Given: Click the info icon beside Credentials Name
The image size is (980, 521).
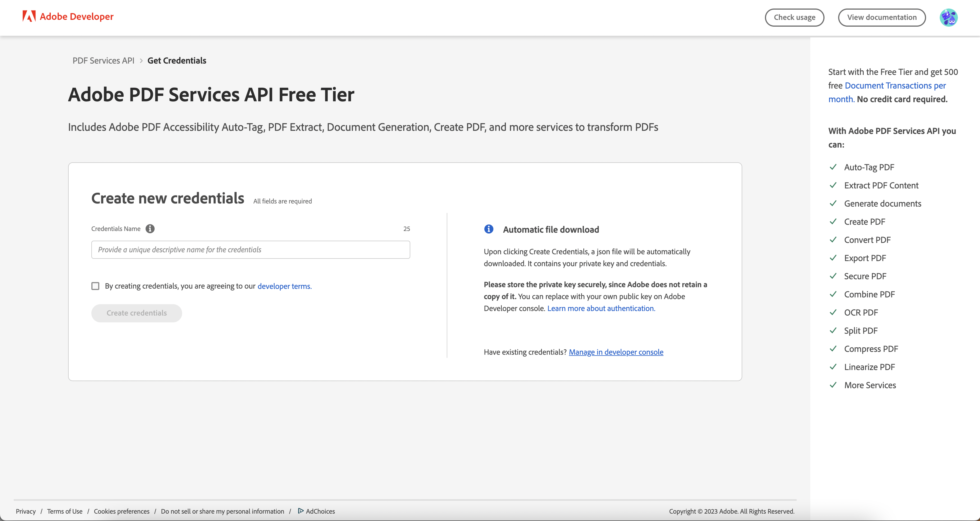Looking at the screenshot, I should coord(150,228).
